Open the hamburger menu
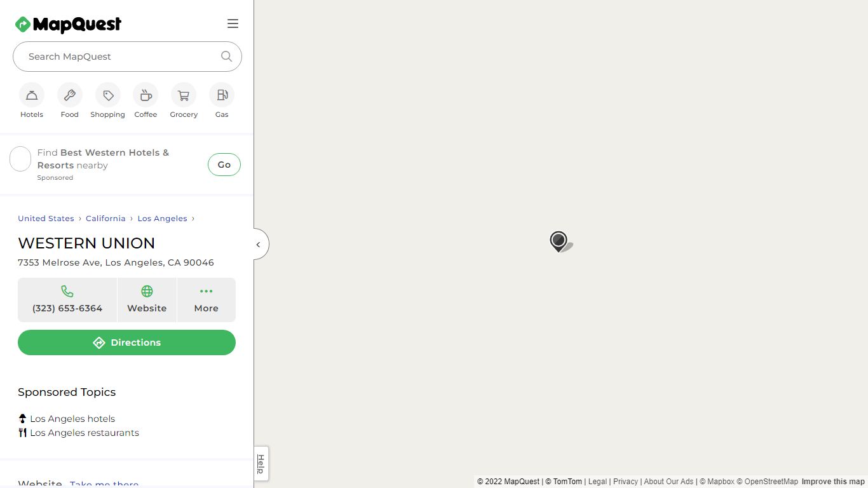 tap(233, 24)
